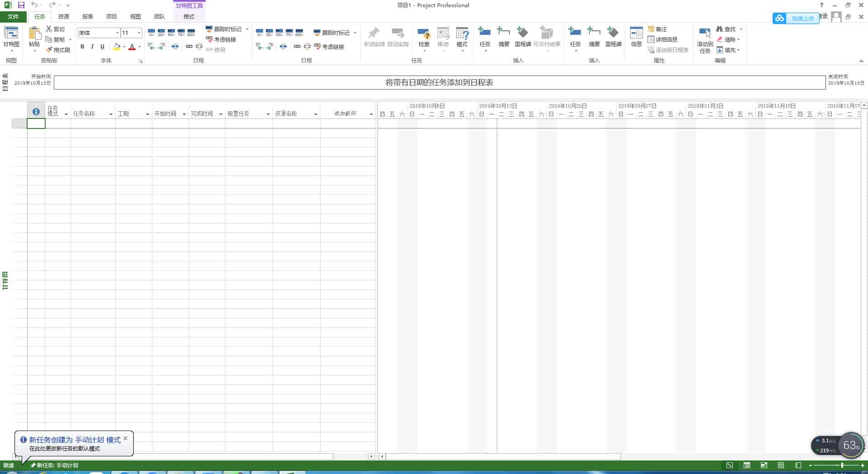Viewport: 868px width, 474px height.
Task: Expand the 任务名称 column filter dropdown
Action: (x=111, y=114)
